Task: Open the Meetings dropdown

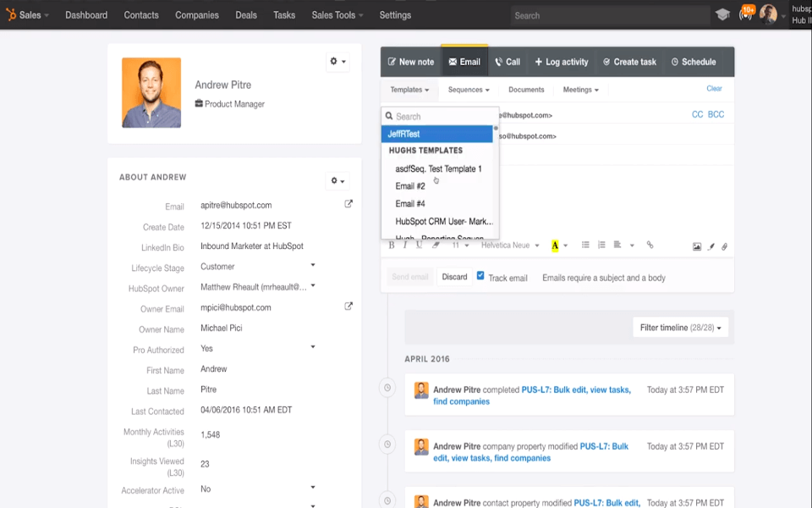Action: point(580,90)
